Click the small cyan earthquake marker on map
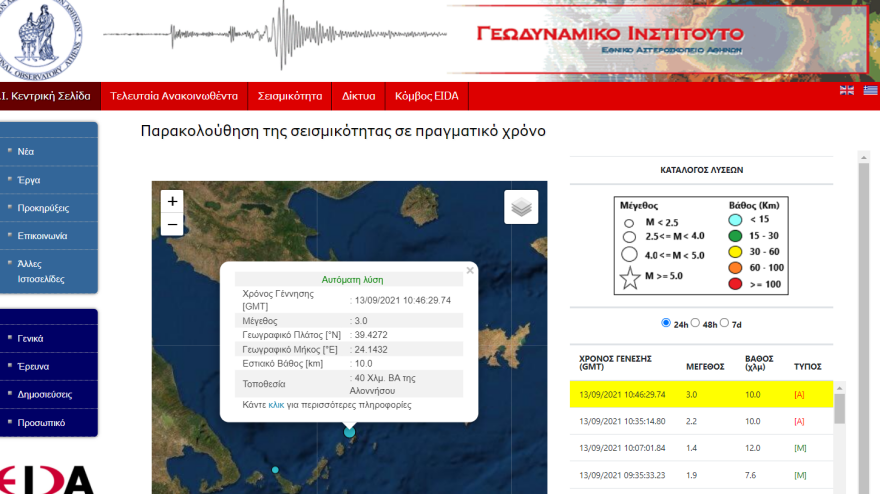The width and height of the screenshot is (880, 494). [275, 470]
